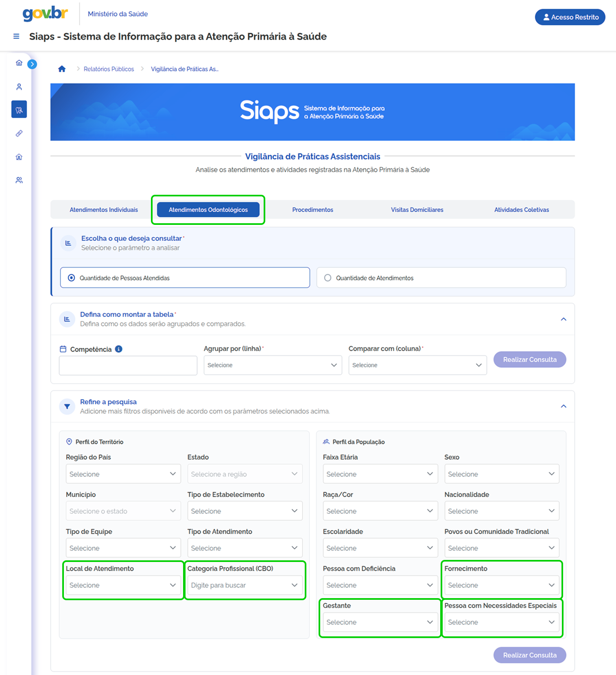Viewport: 616px width, 675px height.
Task: Open the Estado dropdown
Action: pos(245,474)
